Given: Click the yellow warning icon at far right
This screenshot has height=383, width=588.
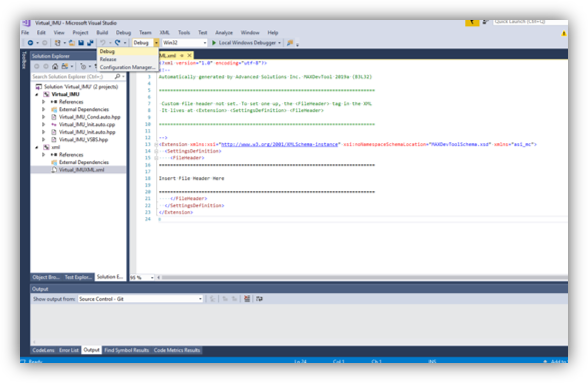Looking at the screenshot, I should pyautogui.click(x=564, y=33).
